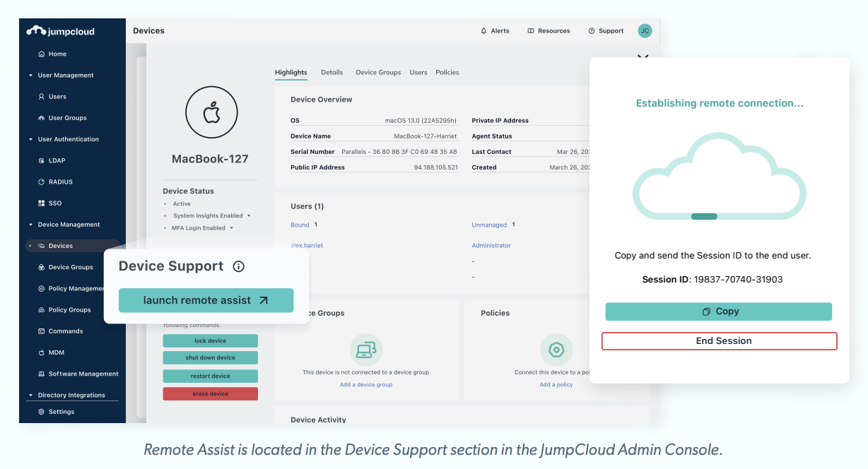The image size is (868, 469).
Task: Expand System Insights Enabled dropdown arrow
Action: (x=249, y=216)
